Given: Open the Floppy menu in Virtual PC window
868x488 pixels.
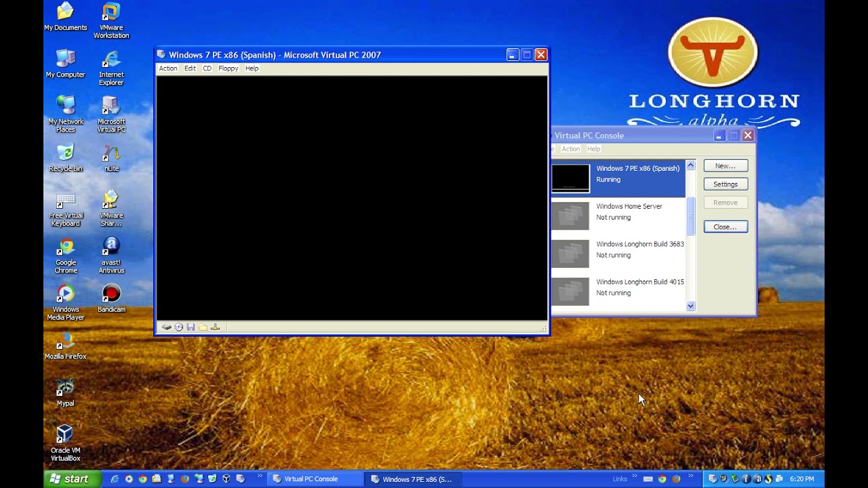Looking at the screenshot, I should click(229, 68).
